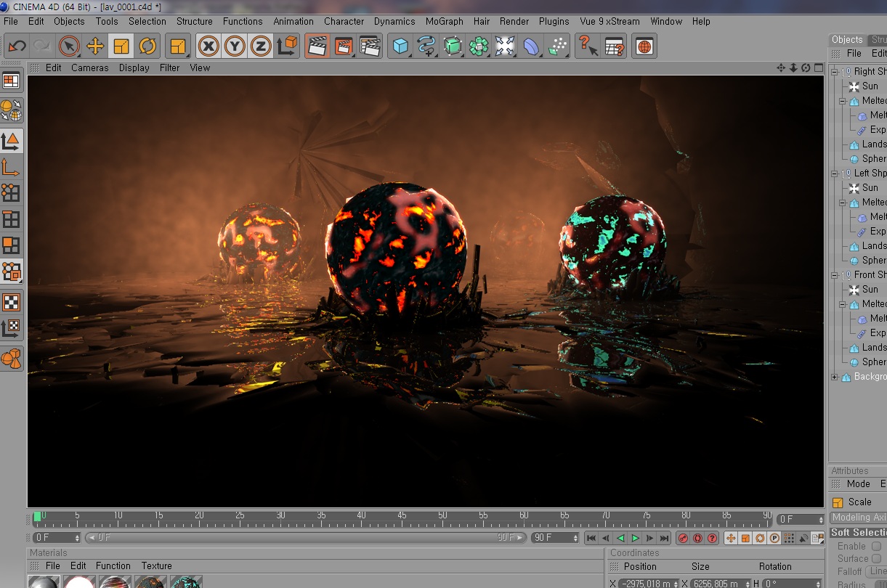Render the active view clapperboard icon
Image resolution: width=887 pixels, height=588 pixels.
(x=317, y=46)
